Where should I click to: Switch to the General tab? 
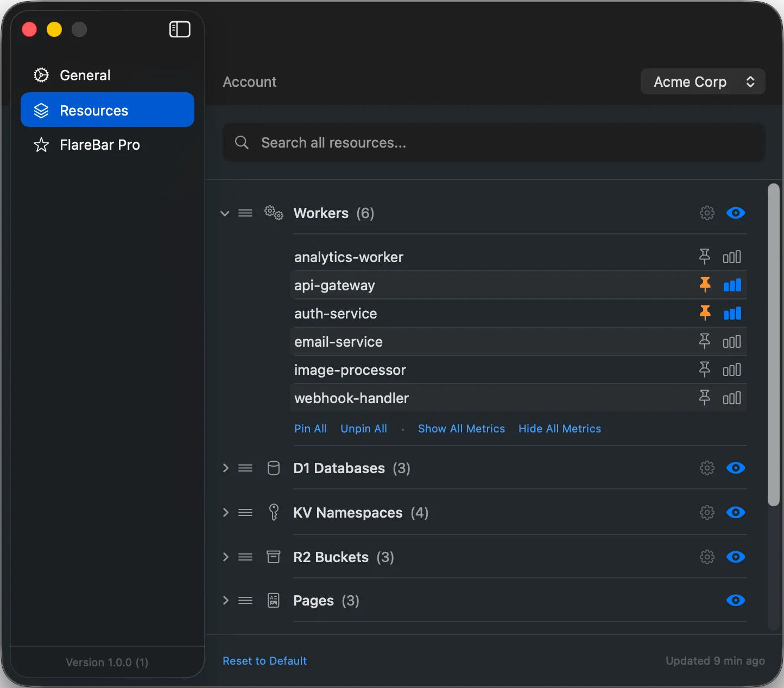pyautogui.click(x=85, y=75)
